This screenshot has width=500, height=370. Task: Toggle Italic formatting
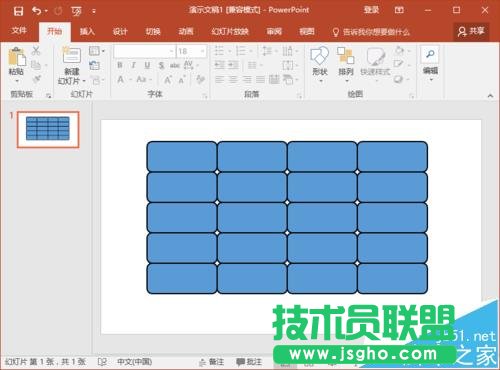click(133, 65)
